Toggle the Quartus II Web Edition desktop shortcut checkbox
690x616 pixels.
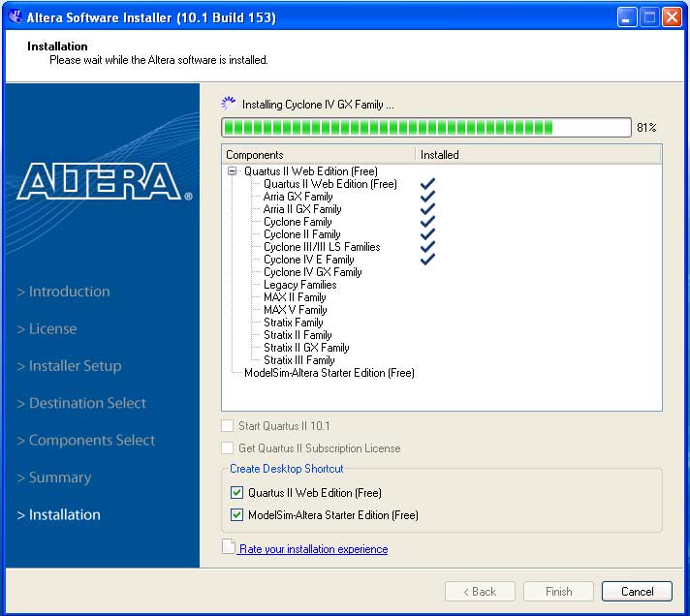[x=236, y=493]
